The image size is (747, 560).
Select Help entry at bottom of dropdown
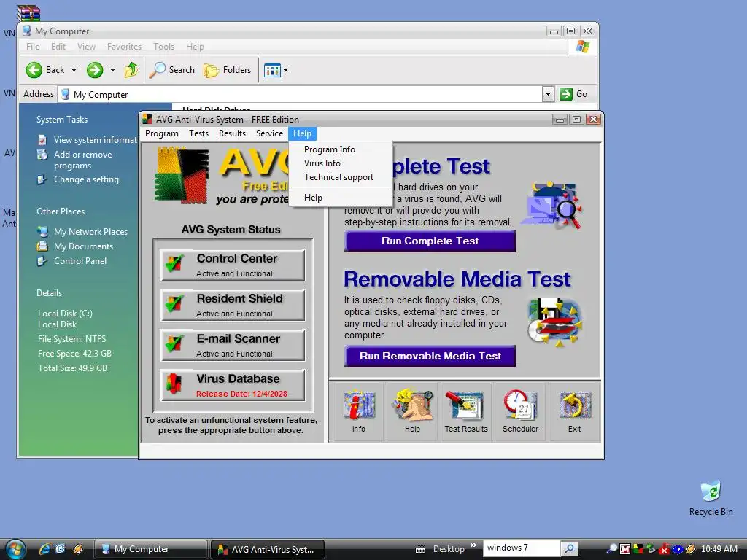pos(313,198)
